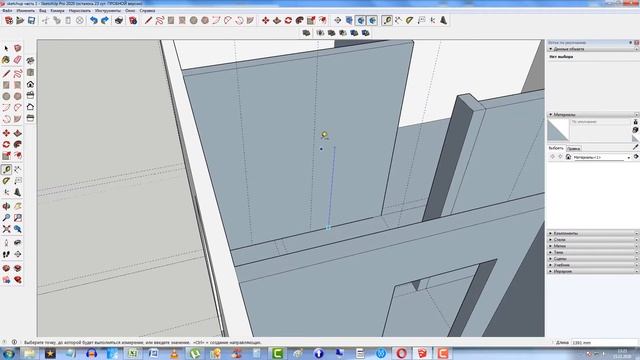Open the Камера menu
The height and width of the screenshot is (360, 640).
(57, 11)
